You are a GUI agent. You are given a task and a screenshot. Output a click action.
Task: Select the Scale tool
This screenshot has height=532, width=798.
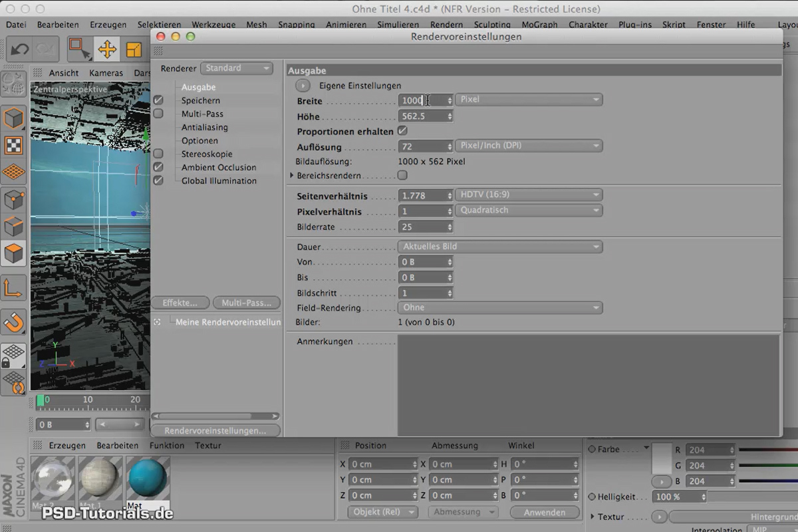point(134,49)
